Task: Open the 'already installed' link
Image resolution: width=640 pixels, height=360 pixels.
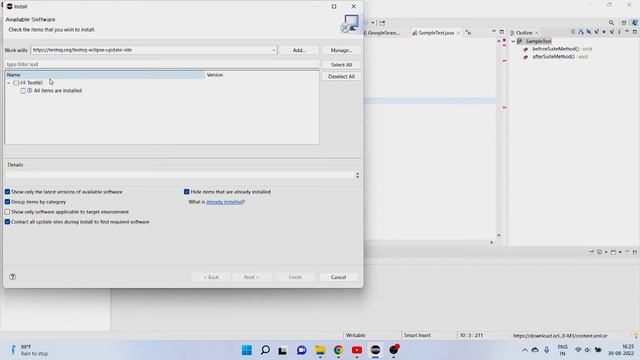Action: click(x=224, y=202)
